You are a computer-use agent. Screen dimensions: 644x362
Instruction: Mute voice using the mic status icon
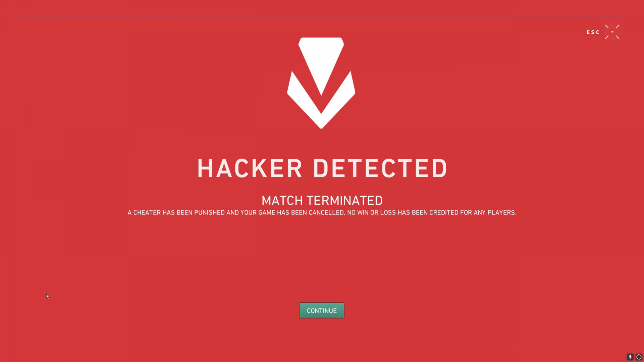(x=630, y=357)
